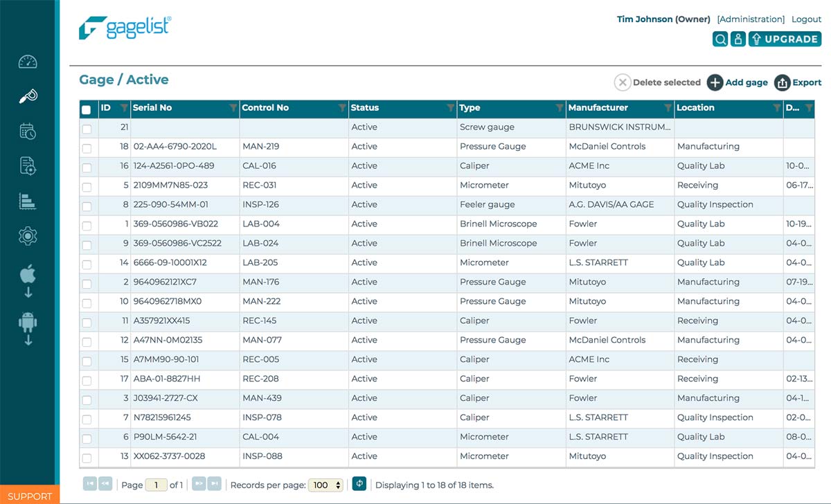Open the dashboard gauge icon in sidebar
Viewport: 831px width, 504px height.
tap(28, 62)
